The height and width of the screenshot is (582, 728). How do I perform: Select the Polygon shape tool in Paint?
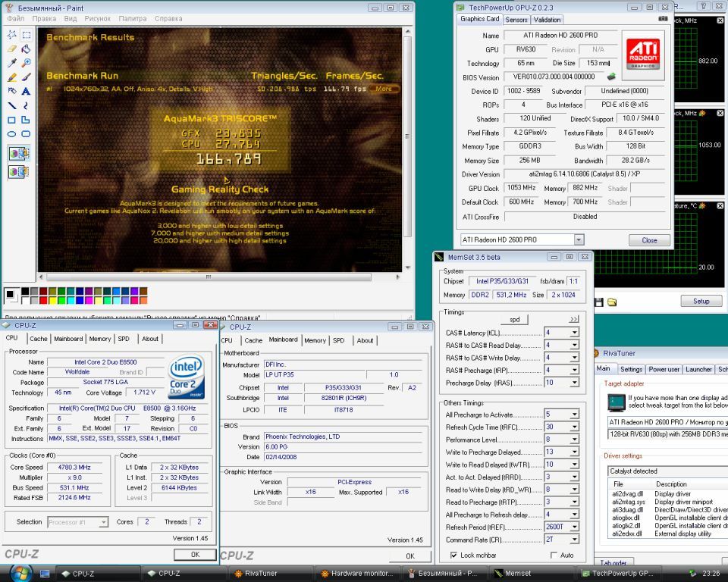pos(27,120)
